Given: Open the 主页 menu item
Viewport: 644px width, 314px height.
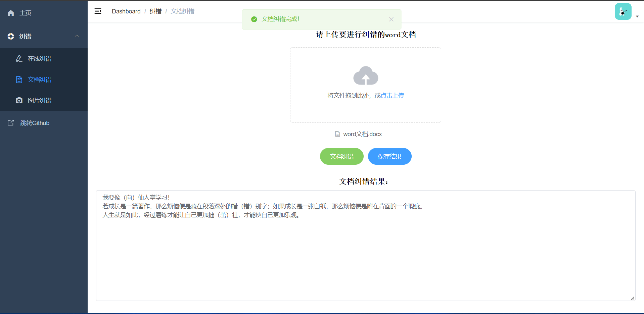Looking at the screenshot, I should point(25,13).
